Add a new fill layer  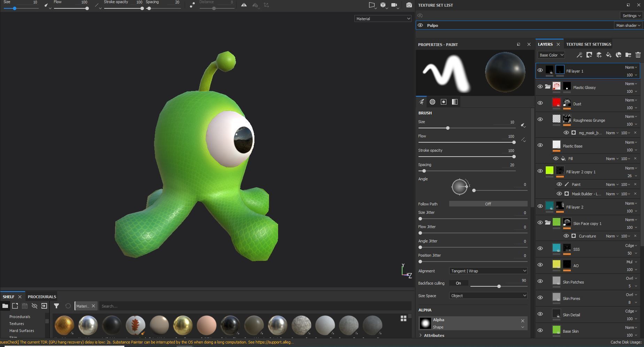608,55
